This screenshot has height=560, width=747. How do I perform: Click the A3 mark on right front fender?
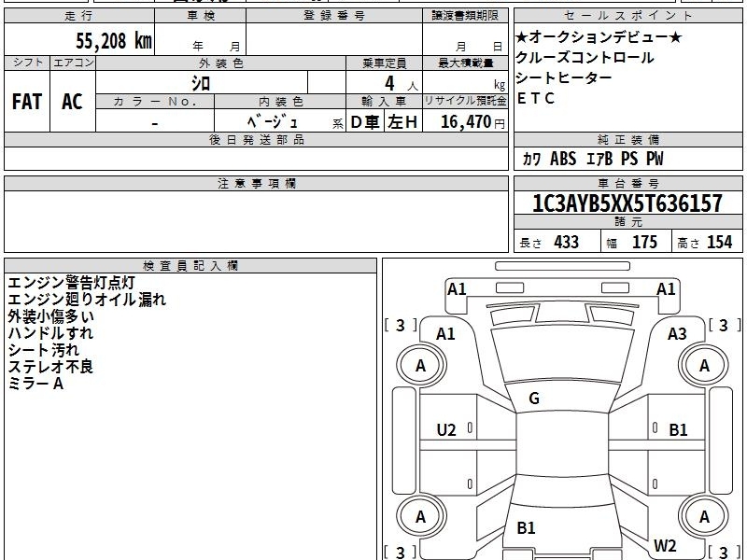point(677,334)
